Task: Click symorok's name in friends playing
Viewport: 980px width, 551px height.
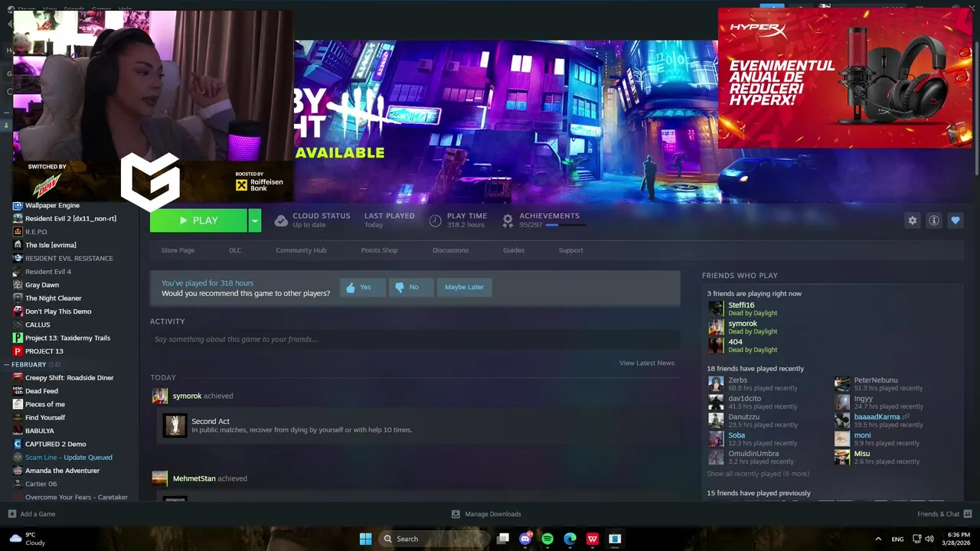Action: 743,324
